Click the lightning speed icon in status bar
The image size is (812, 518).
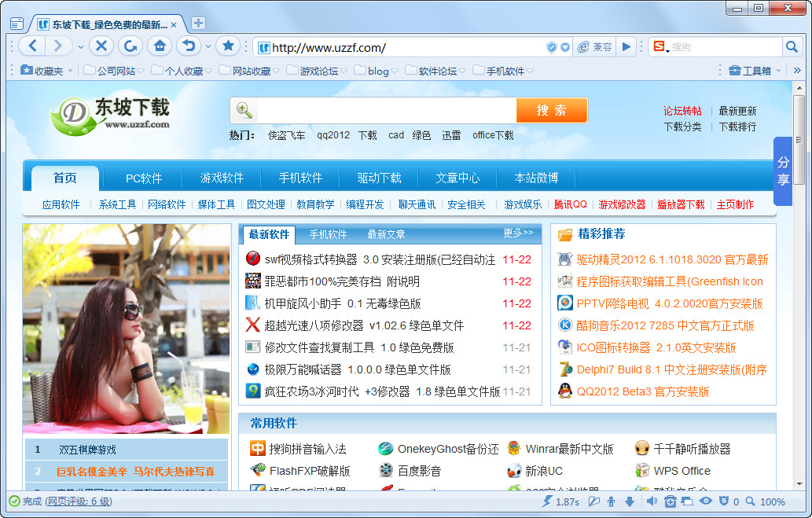coord(547,501)
